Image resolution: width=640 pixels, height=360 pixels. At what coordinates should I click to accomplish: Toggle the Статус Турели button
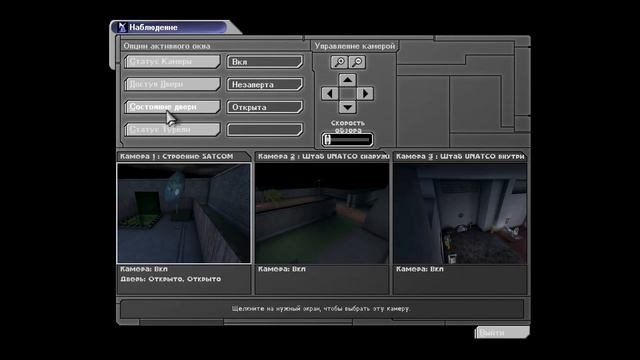[172, 130]
